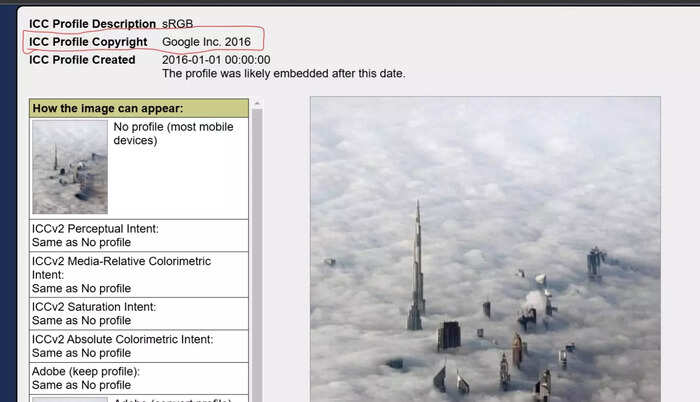
Task: Click the ICC Profile Copyright label
Action: (x=88, y=42)
